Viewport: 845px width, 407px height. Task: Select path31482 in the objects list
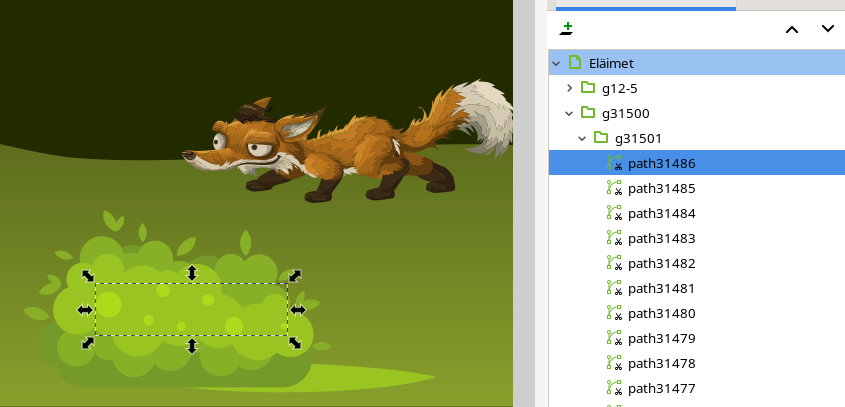[x=697, y=263]
